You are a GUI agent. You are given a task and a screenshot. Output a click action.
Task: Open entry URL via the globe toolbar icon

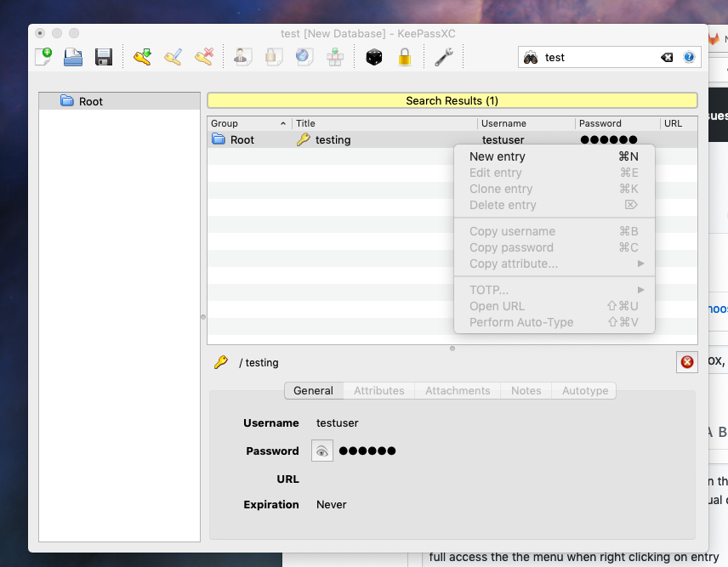click(x=304, y=56)
